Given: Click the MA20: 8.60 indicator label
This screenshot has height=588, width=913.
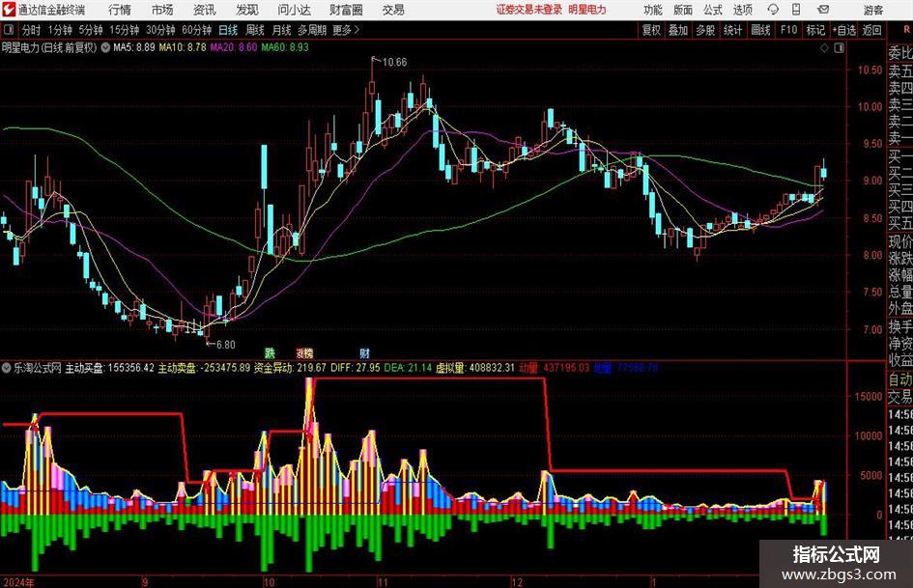Looking at the screenshot, I should 233,47.
